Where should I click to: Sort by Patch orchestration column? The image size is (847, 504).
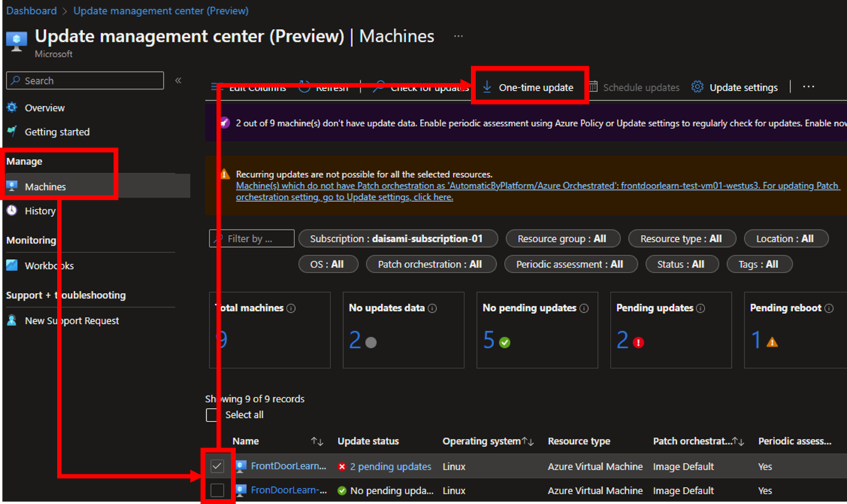pos(738,441)
